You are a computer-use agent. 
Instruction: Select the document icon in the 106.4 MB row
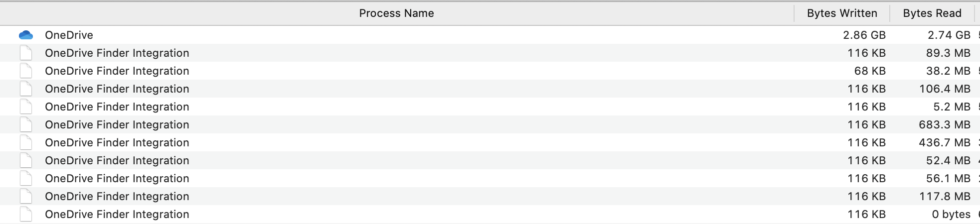point(26,89)
